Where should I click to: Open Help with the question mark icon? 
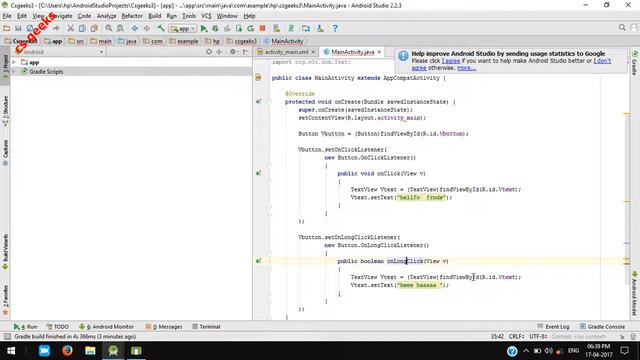[335, 28]
